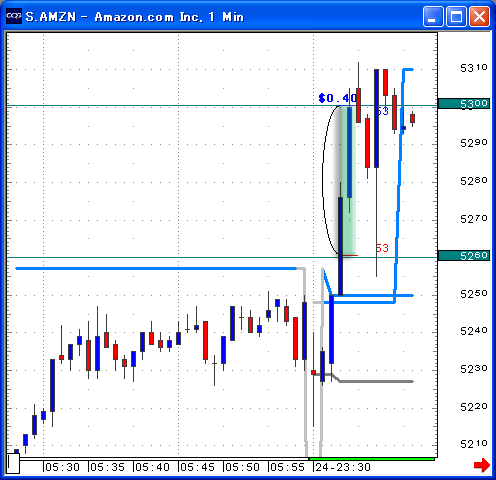Viewport: 496px width, 480px height.
Task: Click the green session bar on time axis
Action: click(372, 459)
